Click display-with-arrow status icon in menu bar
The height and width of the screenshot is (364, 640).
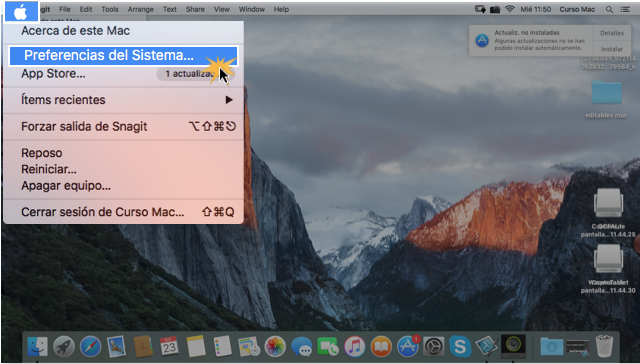tap(480, 9)
